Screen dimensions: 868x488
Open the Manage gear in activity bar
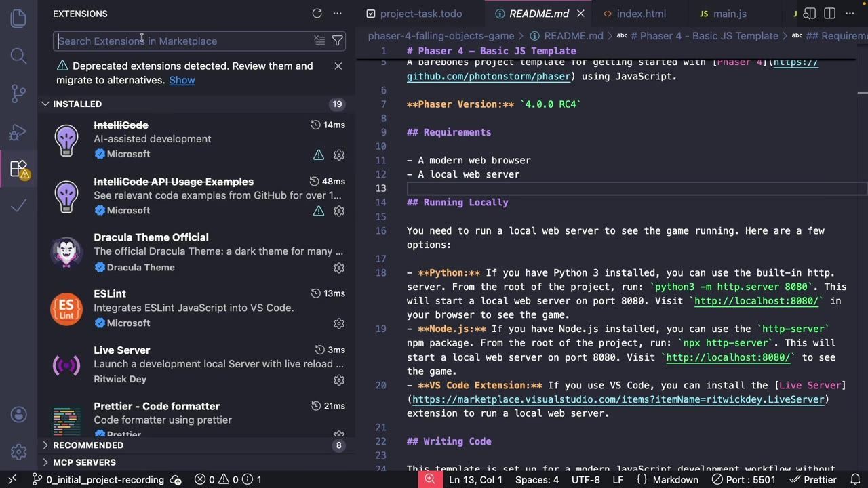18,451
